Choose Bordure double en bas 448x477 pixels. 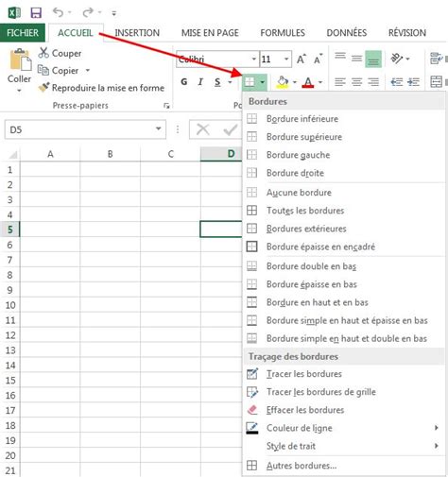[343, 266]
